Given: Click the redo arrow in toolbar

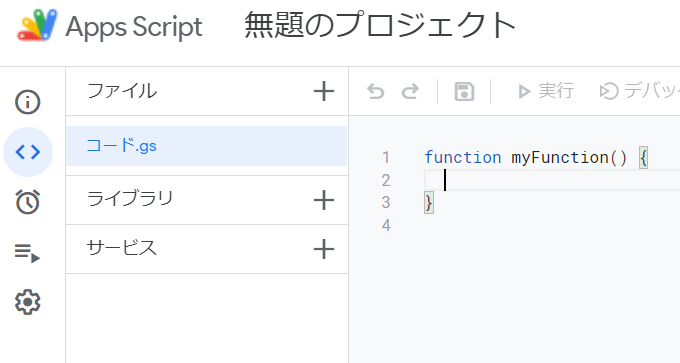Looking at the screenshot, I should click(x=410, y=92).
